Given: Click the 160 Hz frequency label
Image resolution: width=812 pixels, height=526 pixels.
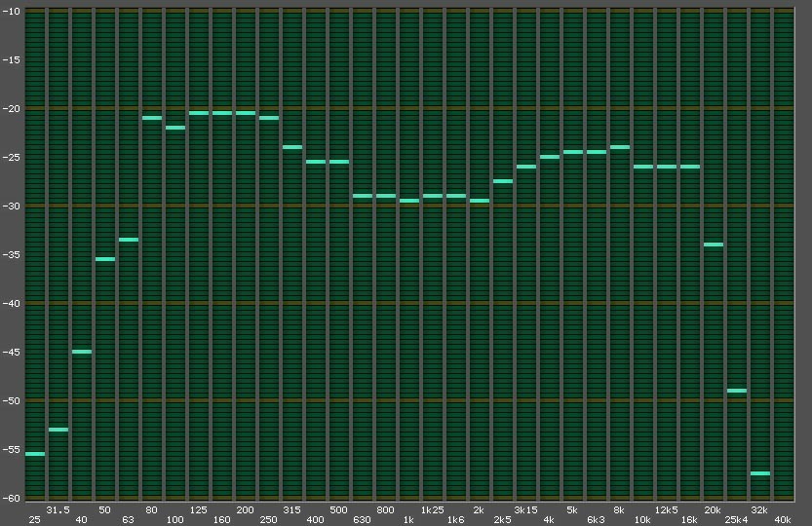Looking at the screenshot, I should 221,520.
